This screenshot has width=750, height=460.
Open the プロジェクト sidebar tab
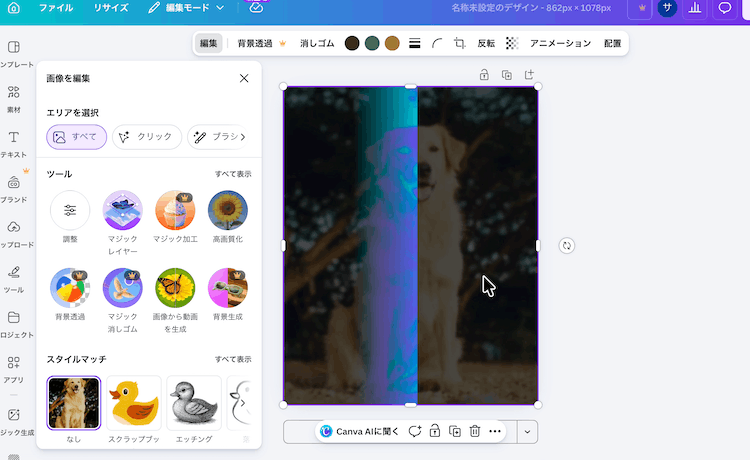click(14, 324)
